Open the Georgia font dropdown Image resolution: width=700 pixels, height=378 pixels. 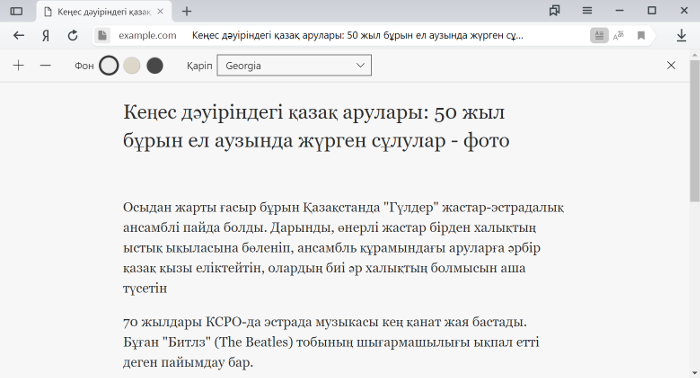[294, 66]
